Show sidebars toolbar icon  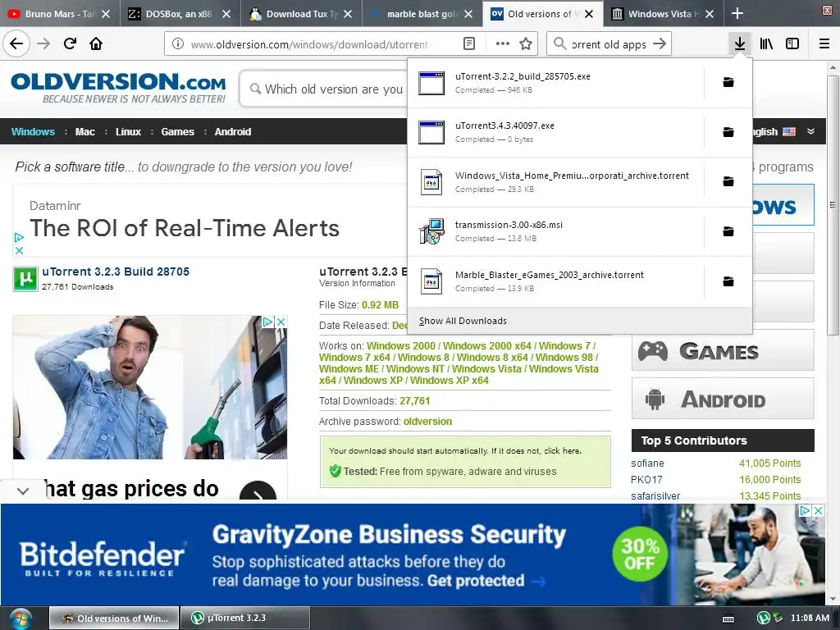click(x=792, y=44)
